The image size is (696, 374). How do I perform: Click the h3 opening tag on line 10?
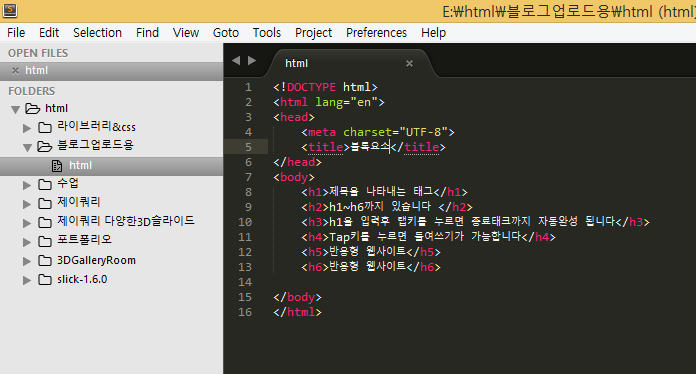pos(315,222)
